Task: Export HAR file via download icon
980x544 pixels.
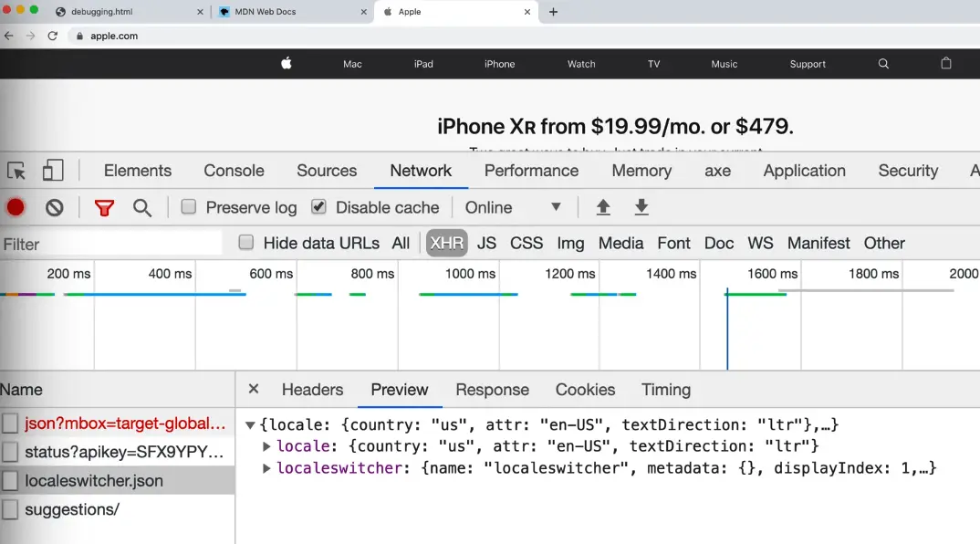Action: [x=641, y=207]
